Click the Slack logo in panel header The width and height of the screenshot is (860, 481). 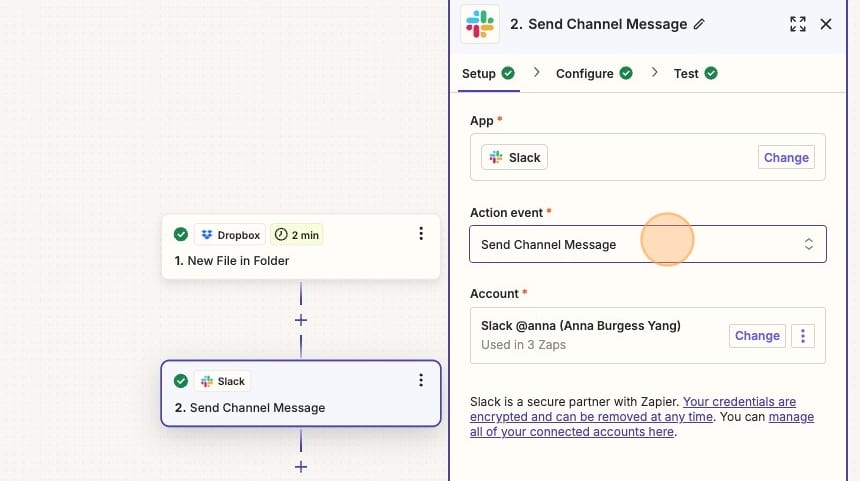[480, 24]
